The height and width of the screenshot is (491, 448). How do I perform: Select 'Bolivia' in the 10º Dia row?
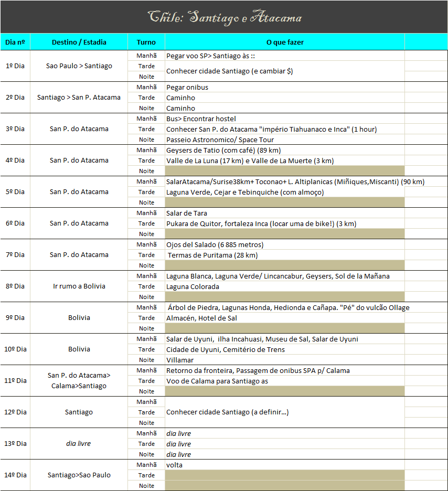[79, 349]
